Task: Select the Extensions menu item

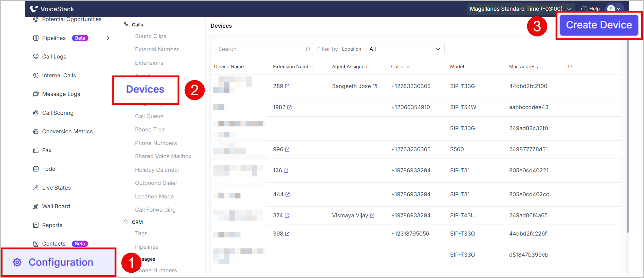Action: 149,63
